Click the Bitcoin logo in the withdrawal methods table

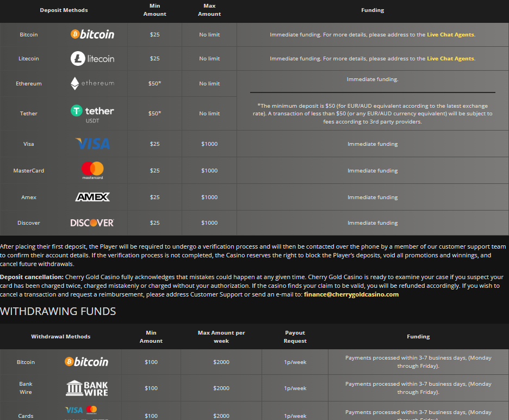point(86,362)
